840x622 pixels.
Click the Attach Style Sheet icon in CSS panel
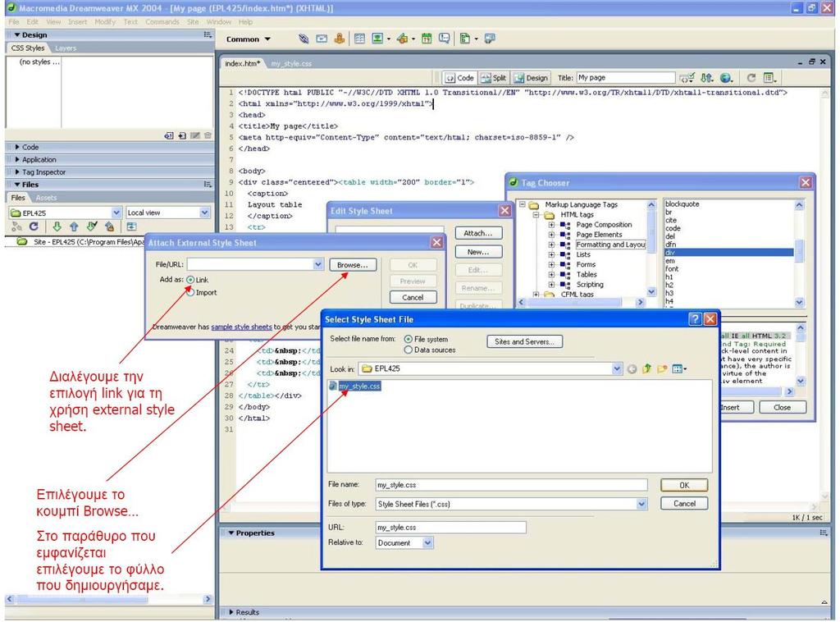pyautogui.click(x=169, y=136)
